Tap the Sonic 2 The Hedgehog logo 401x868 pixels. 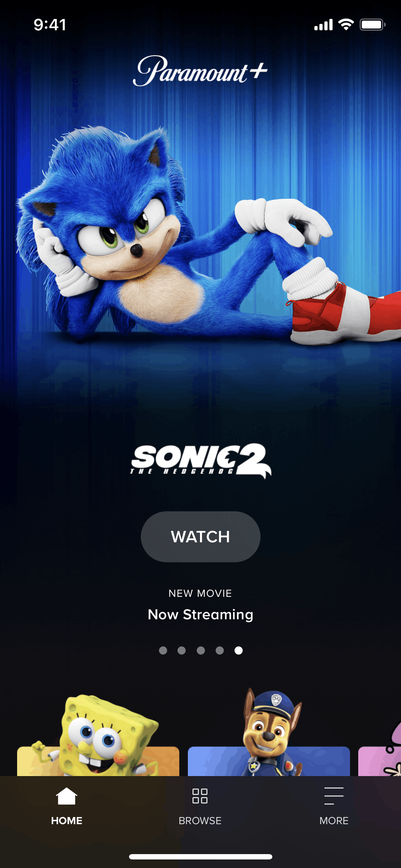click(201, 460)
